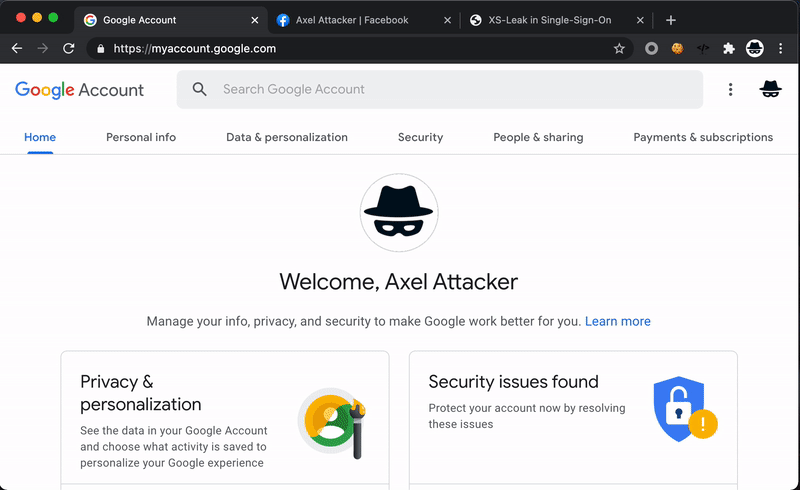Follow the Learn more link
Viewport: 800px width, 490px height.
(x=617, y=321)
